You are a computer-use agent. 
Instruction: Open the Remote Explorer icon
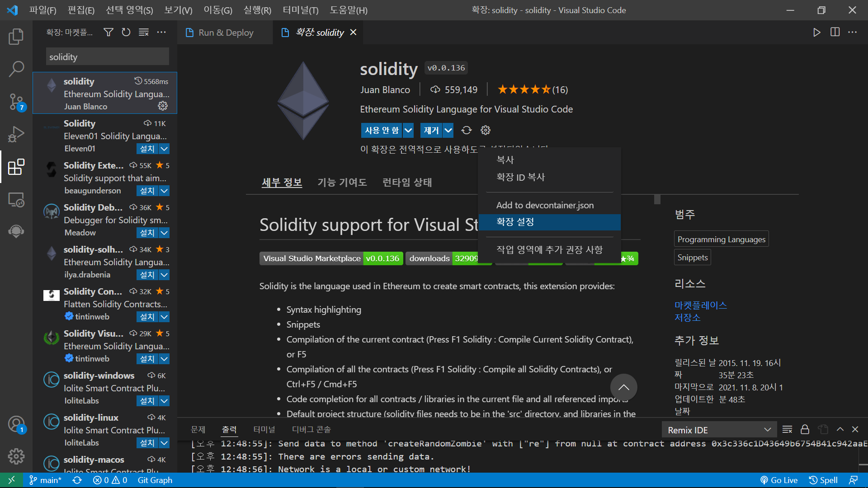(x=16, y=199)
